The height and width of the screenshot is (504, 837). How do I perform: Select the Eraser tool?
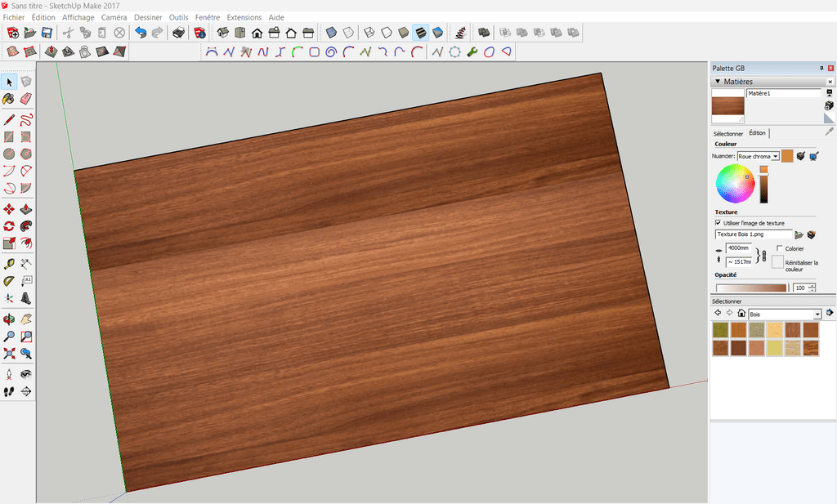point(26,99)
